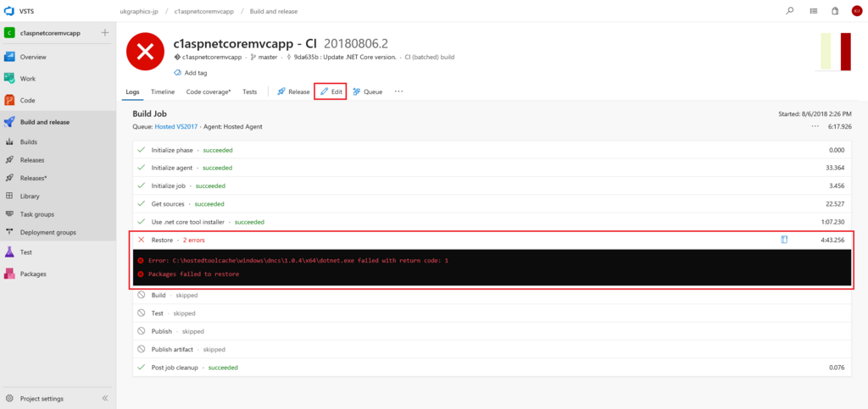Open ukgraphics-jp breadcrumb
This screenshot has height=409, width=868.
[140, 11]
